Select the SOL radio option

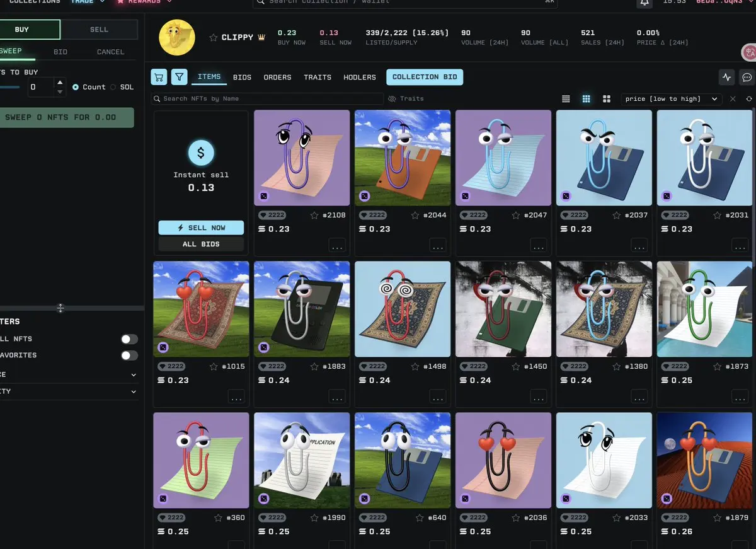113,87
